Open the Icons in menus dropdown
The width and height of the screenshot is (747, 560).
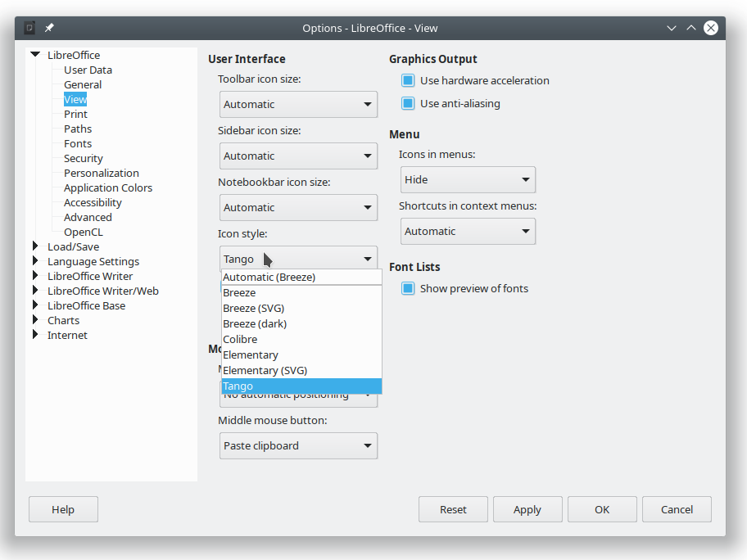469,179
